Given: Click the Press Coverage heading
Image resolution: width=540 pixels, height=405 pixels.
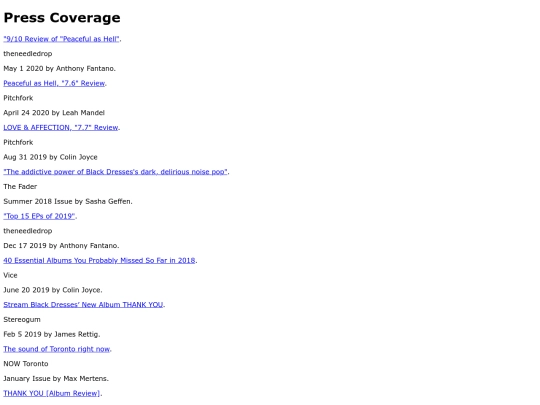Looking at the screenshot, I should pos(62,18).
